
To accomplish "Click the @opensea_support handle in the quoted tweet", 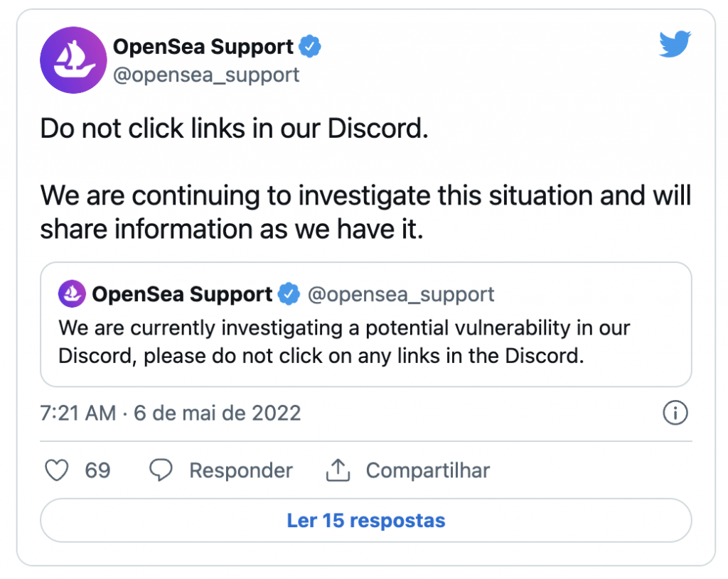I will 400,294.
